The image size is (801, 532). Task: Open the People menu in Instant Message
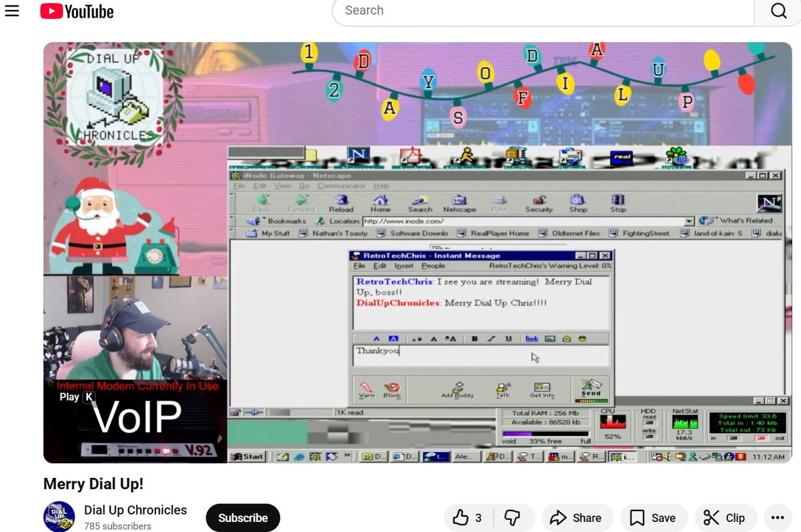[433, 266]
